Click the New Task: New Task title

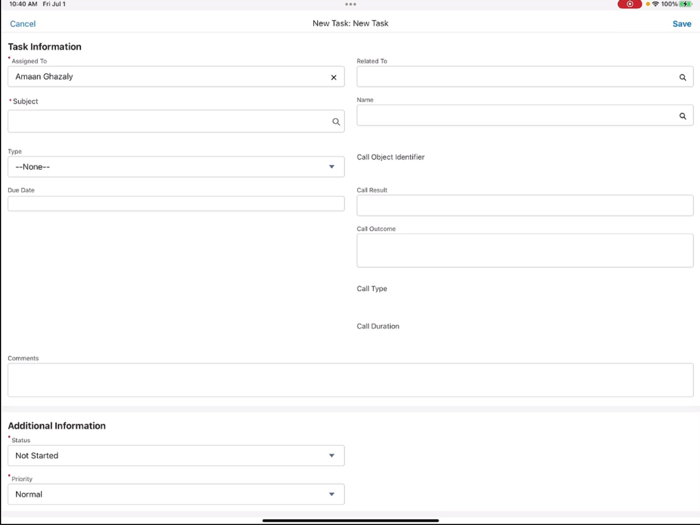[350, 23]
